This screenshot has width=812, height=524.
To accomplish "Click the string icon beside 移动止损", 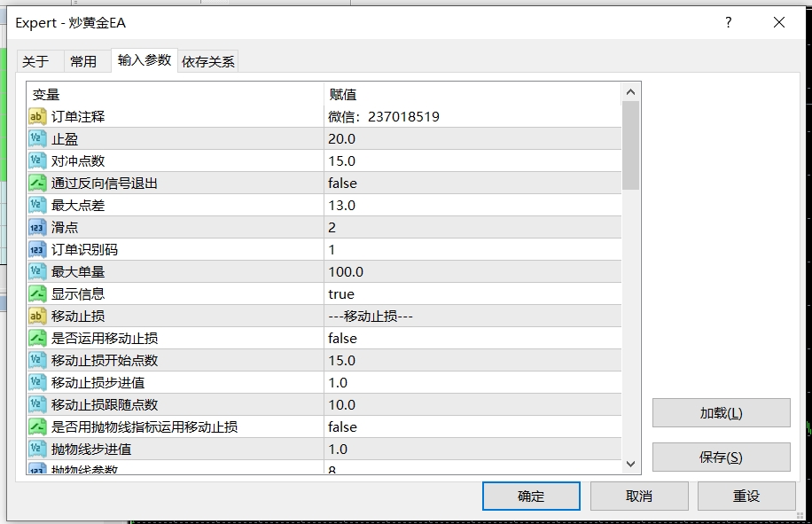I will click(x=37, y=316).
